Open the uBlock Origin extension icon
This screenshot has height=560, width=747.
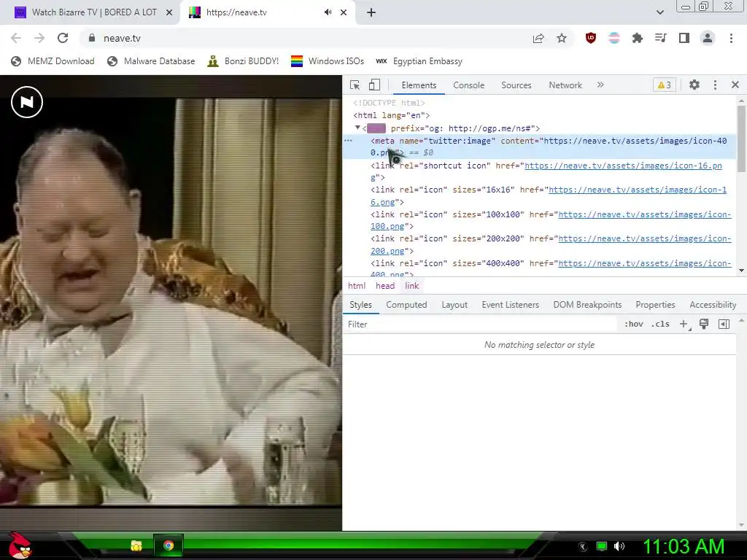591,38
